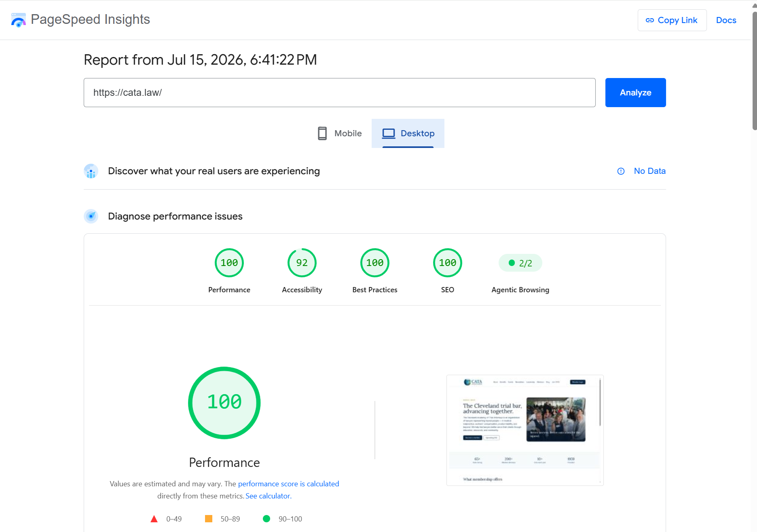The image size is (757, 532).
Task: Open the cata.law page screenshot thumbnail
Action: tap(525, 430)
